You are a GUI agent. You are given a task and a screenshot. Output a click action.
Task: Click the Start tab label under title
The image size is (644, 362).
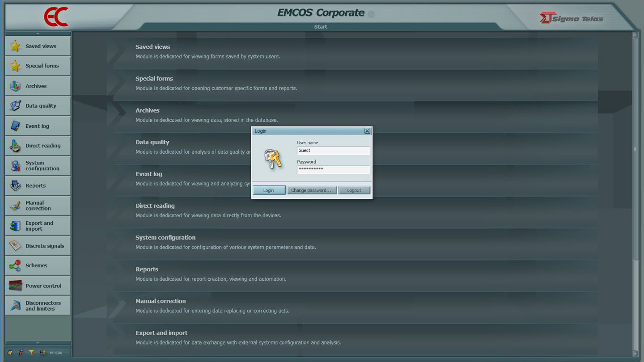(x=321, y=27)
